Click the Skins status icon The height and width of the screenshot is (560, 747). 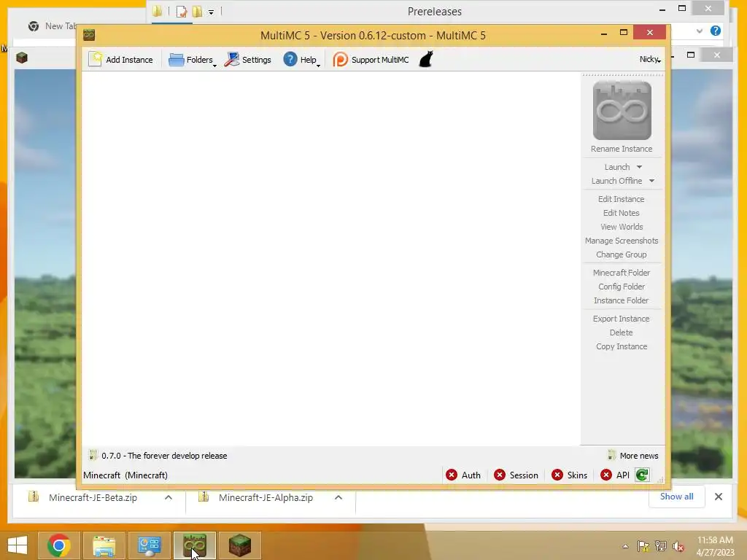pos(557,475)
